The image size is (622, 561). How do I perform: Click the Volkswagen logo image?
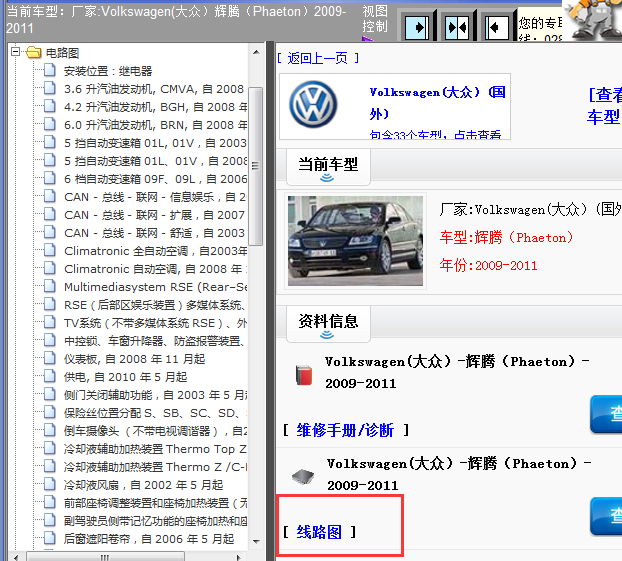click(x=314, y=106)
